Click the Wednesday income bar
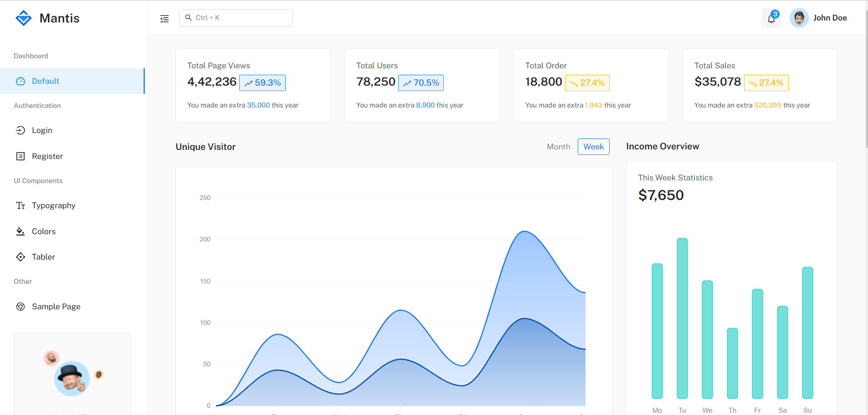The image size is (868, 415). [707, 340]
